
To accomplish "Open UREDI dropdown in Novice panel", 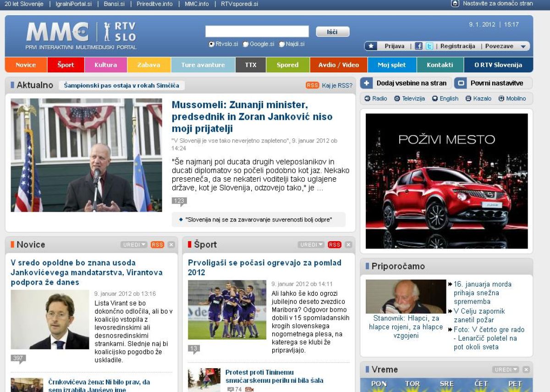I will [x=134, y=245].
